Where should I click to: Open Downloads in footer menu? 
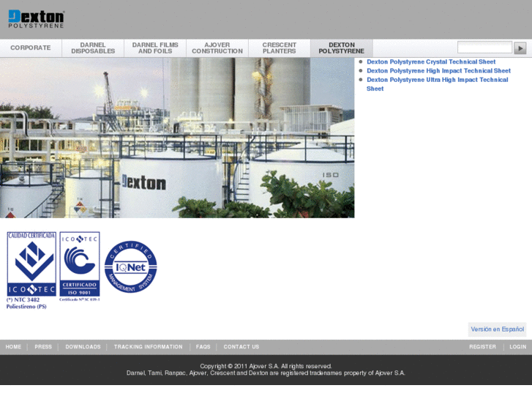(83, 347)
